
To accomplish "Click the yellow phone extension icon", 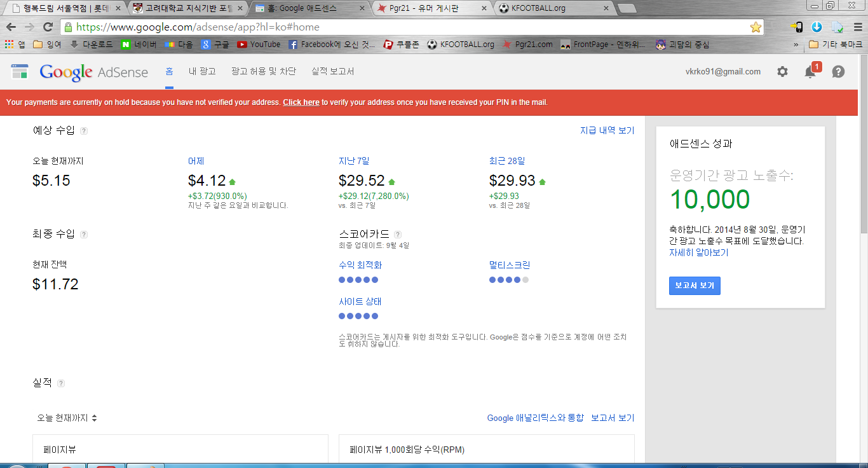I will (797, 27).
